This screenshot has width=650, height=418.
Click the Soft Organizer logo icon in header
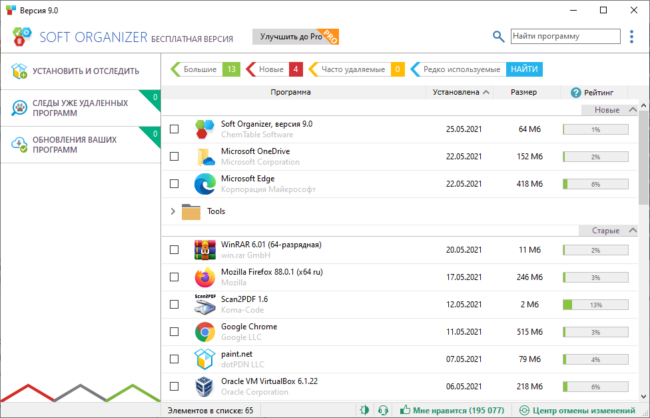click(x=22, y=36)
